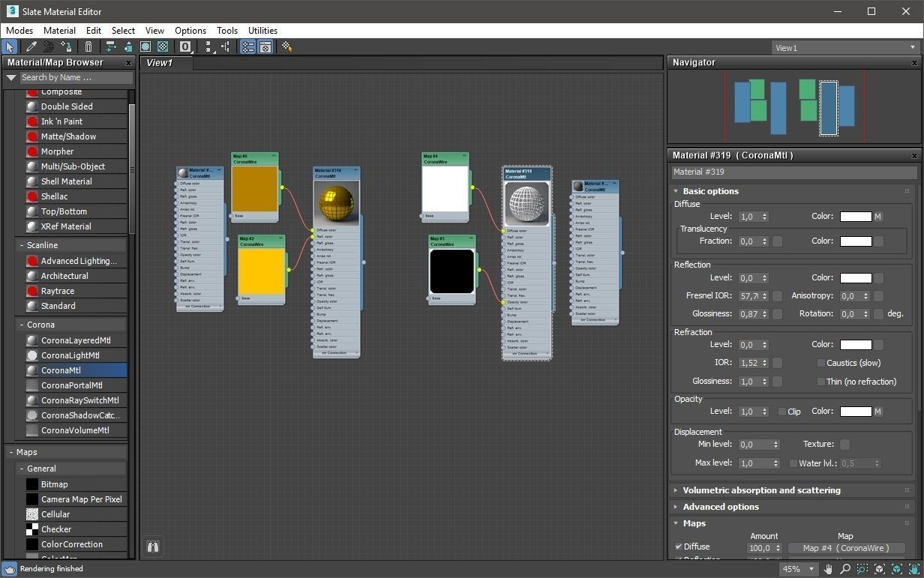Uncheck Diffuse map checkbox in Maps
Image resolution: width=924 pixels, height=578 pixels.
(679, 547)
